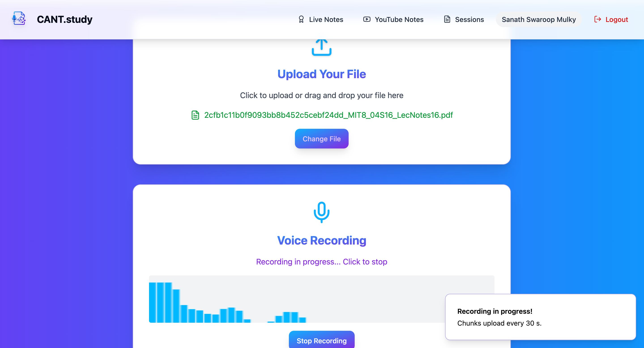The height and width of the screenshot is (348, 644).
Task: Click the upload arrow icon
Action: pyautogui.click(x=322, y=47)
